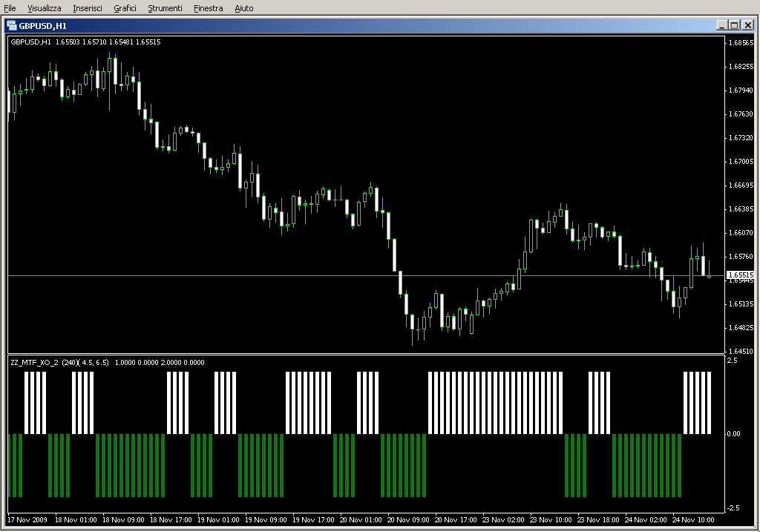Click the 20 Nov 09:00 time label

pos(408,520)
